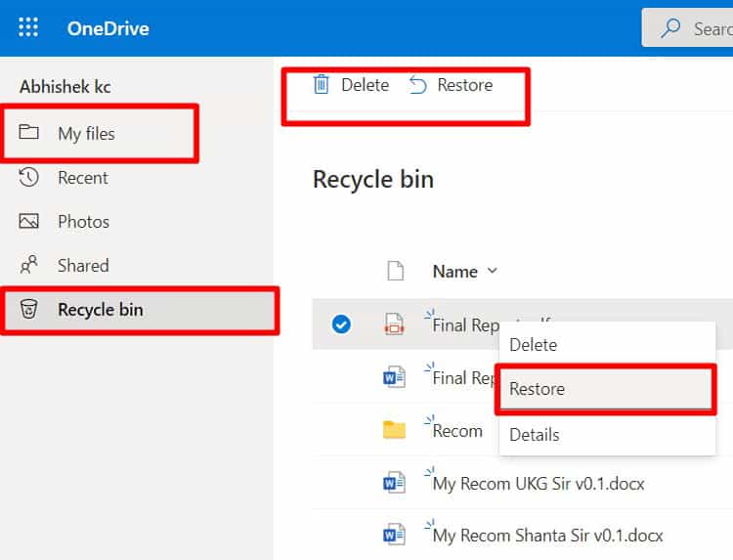Viewport: 733px width, 560px height.
Task: Select My Recom Shanta Sir v0.1.docx
Action: pos(548,536)
